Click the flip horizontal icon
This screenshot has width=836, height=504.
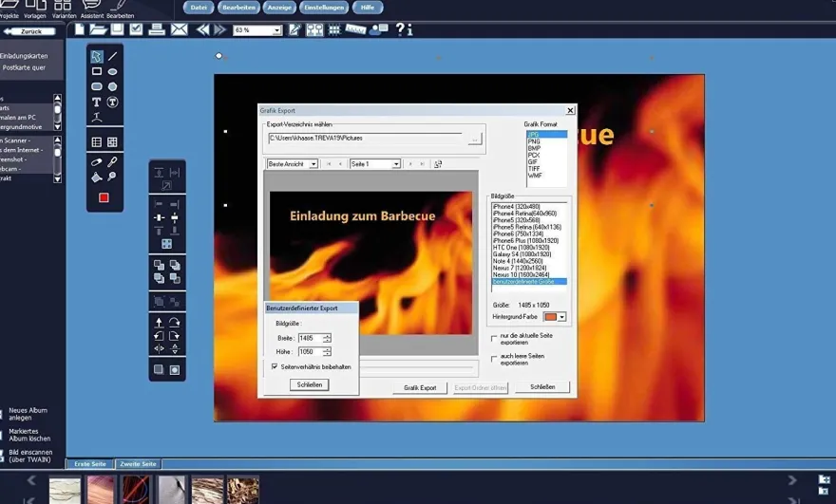159,349
